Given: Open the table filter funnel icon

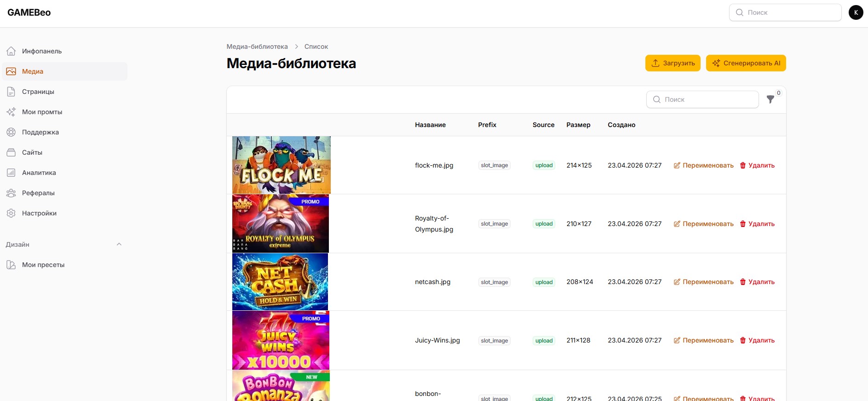Looking at the screenshot, I should tap(770, 99).
